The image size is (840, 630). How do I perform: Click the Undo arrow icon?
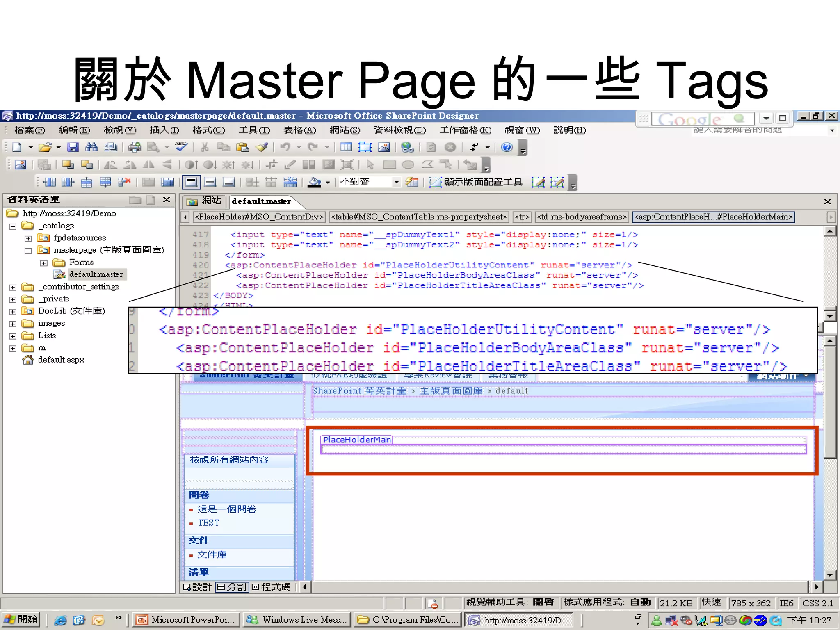(x=285, y=147)
